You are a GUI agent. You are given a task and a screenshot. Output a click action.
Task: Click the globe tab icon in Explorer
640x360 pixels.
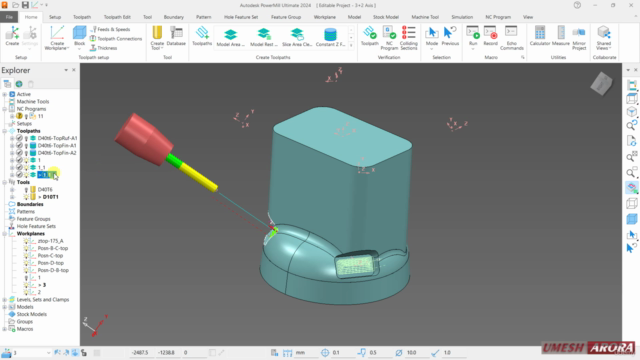(x=19, y=84)
